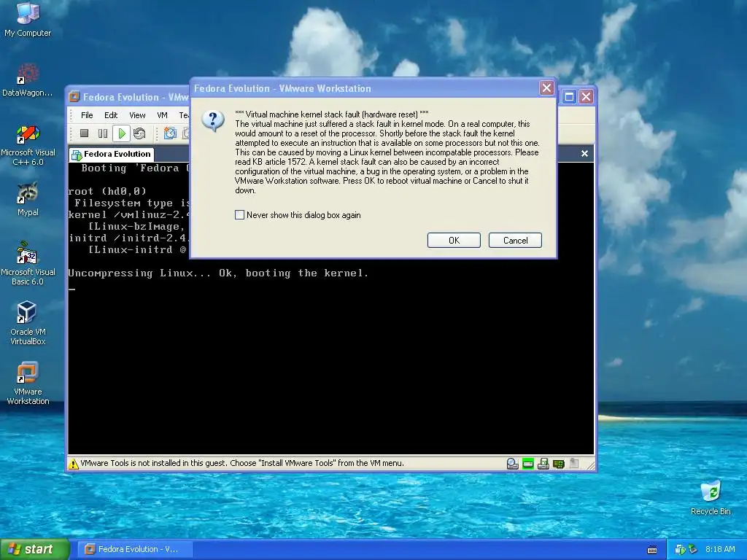This screenshot has width=747, height=560.
Task: Click the greyed-out device status icon
Action: (x=574, y=463)
